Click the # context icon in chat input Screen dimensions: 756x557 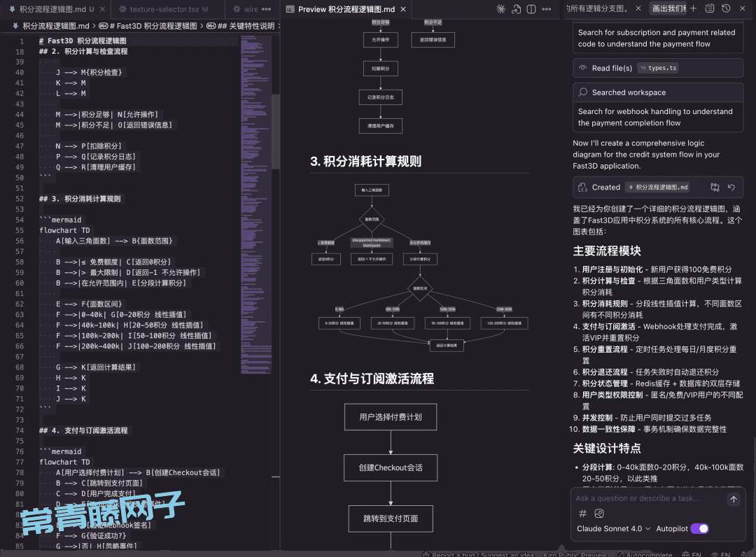582,514
